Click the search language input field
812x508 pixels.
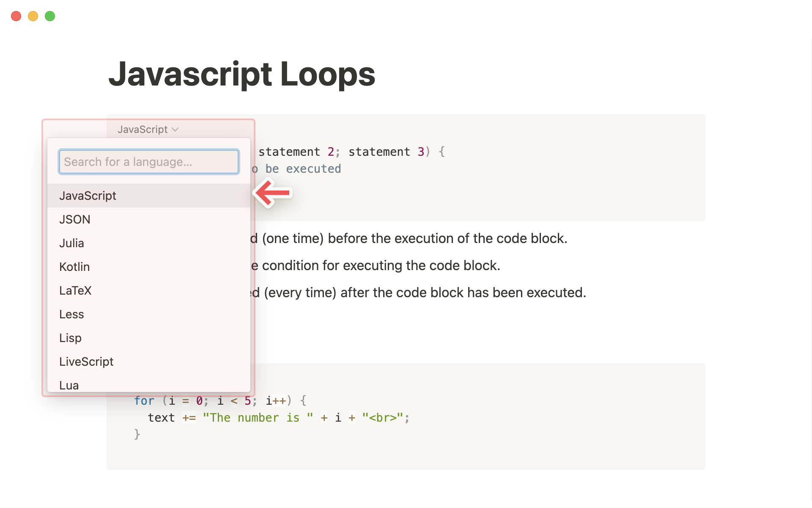tap(148, 162)
